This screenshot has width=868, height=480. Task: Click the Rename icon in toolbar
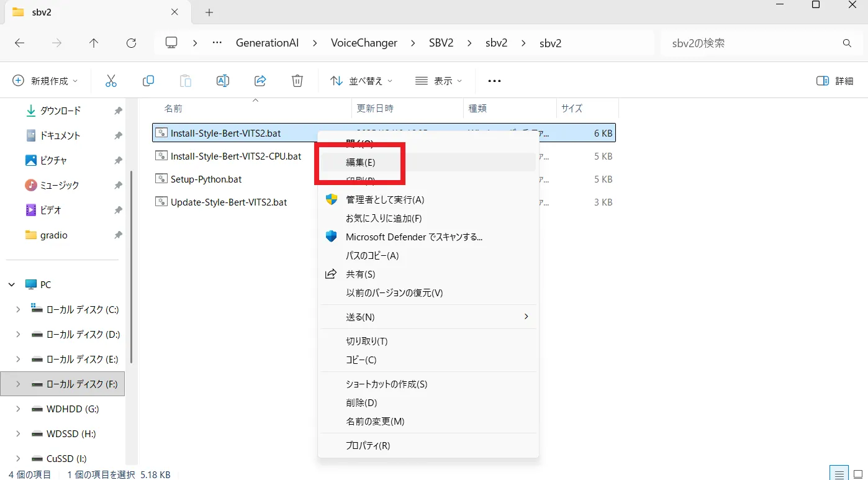click(223, 81)
